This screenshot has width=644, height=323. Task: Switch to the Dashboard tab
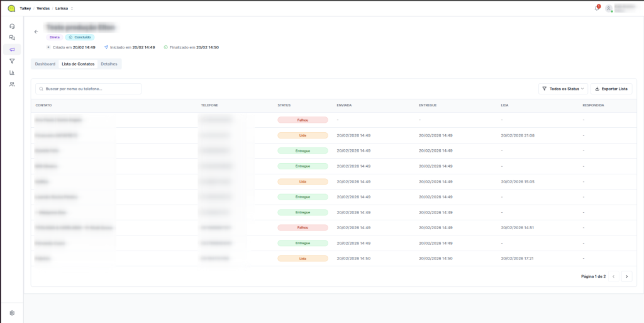45,64
